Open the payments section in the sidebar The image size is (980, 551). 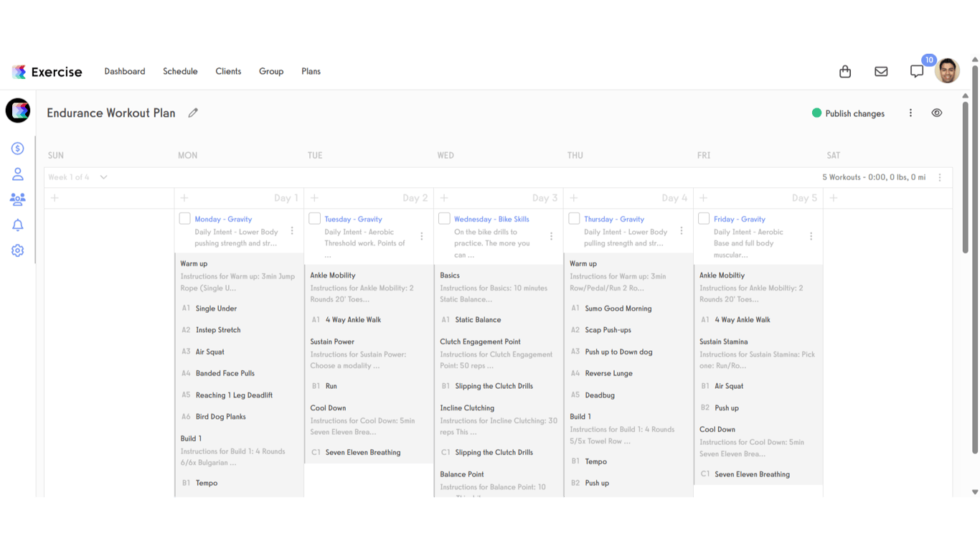tap(17, 148)
